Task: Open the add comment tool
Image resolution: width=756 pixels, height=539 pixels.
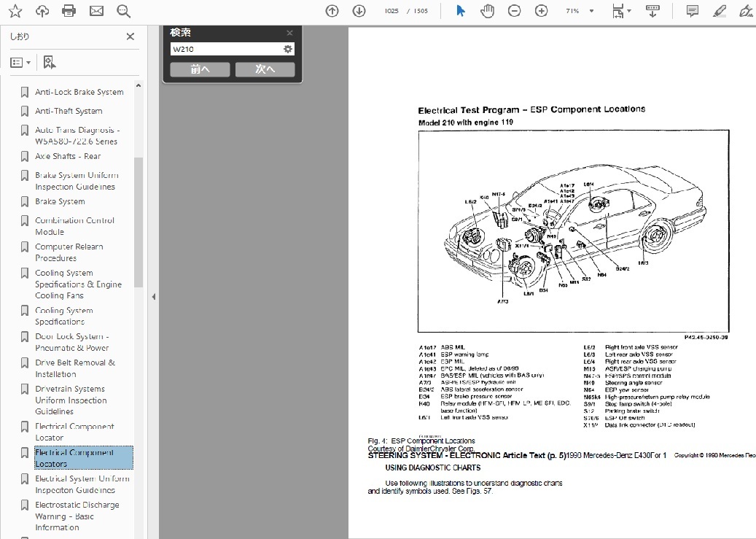Action: [692, 11]
